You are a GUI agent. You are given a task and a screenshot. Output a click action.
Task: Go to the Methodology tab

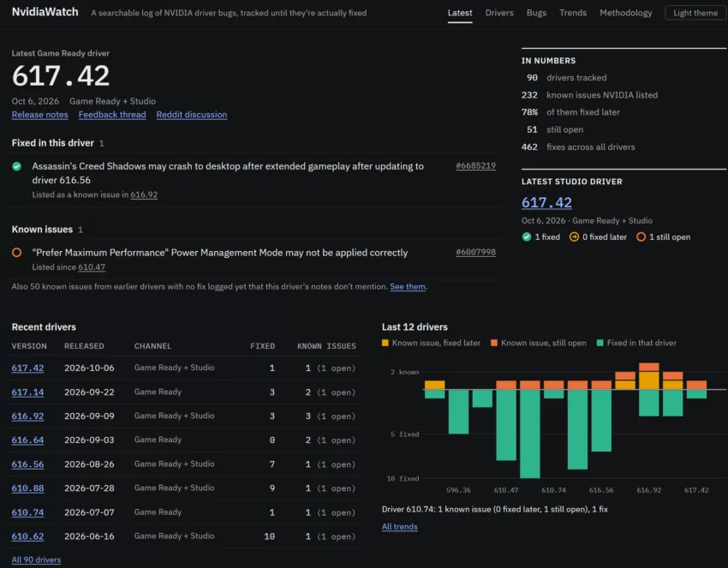click(625, 13)
